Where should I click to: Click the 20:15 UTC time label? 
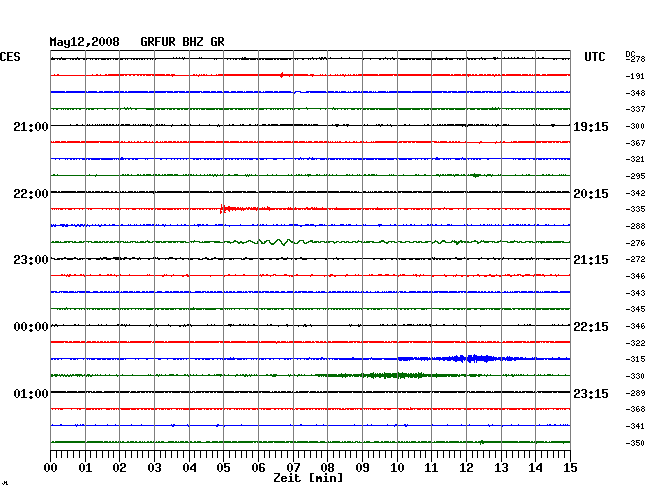point(591,194)
